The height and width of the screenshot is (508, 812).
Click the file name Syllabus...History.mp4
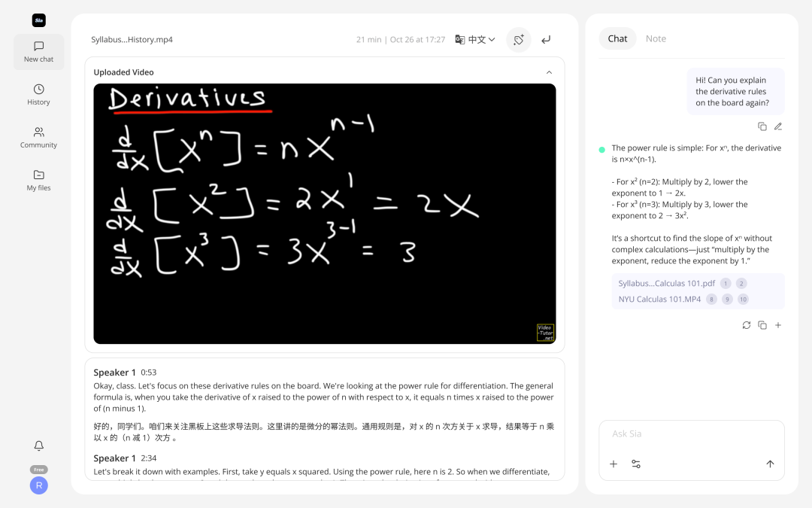132,39
